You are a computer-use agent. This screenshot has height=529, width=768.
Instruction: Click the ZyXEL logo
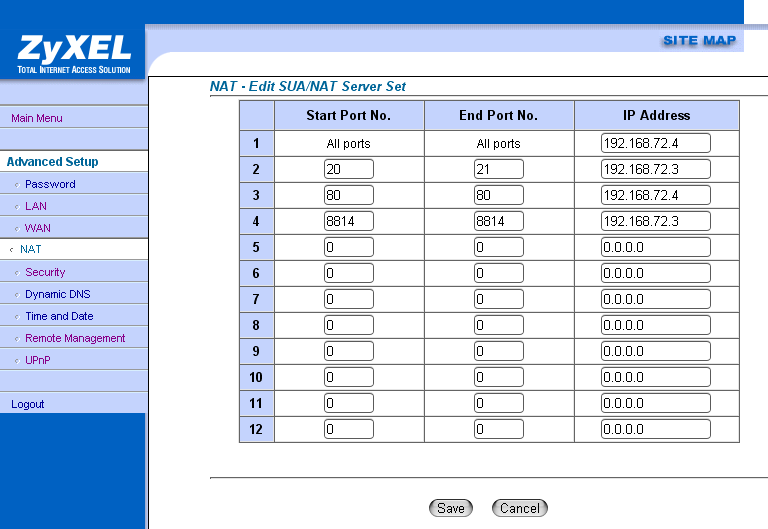coord(73,53)
